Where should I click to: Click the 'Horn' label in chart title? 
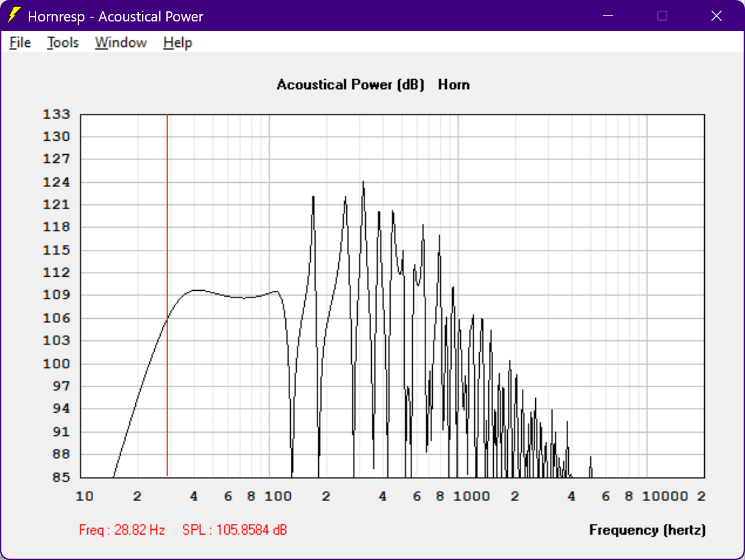(454, 84)
